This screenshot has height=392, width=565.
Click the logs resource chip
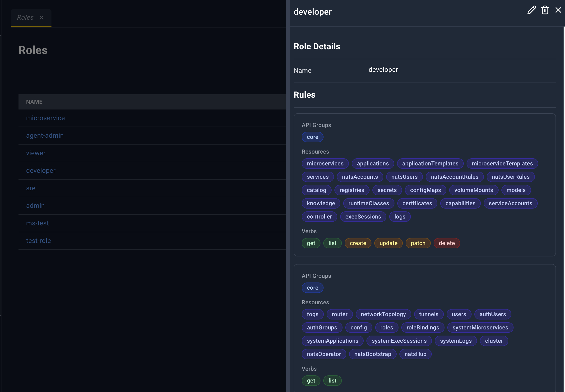tap(400, 217)
